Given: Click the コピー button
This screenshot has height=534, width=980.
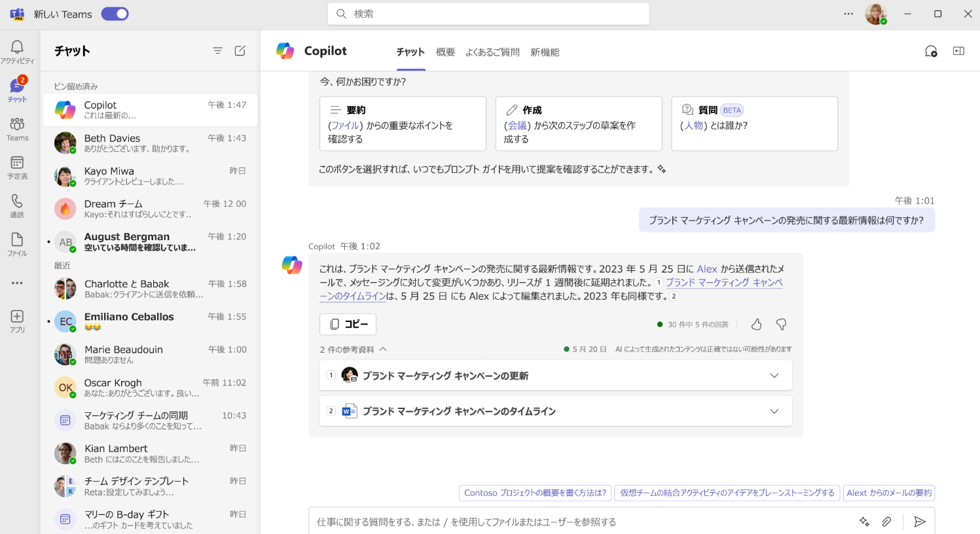Looking at the screenshot, I should pos(348,324).
